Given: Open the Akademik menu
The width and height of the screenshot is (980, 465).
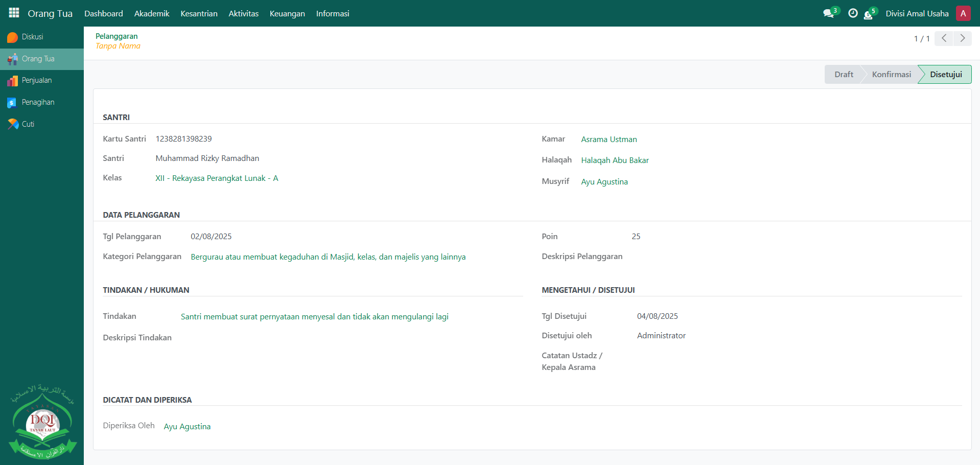Looking at the screenshot, I should pos(152,13).
